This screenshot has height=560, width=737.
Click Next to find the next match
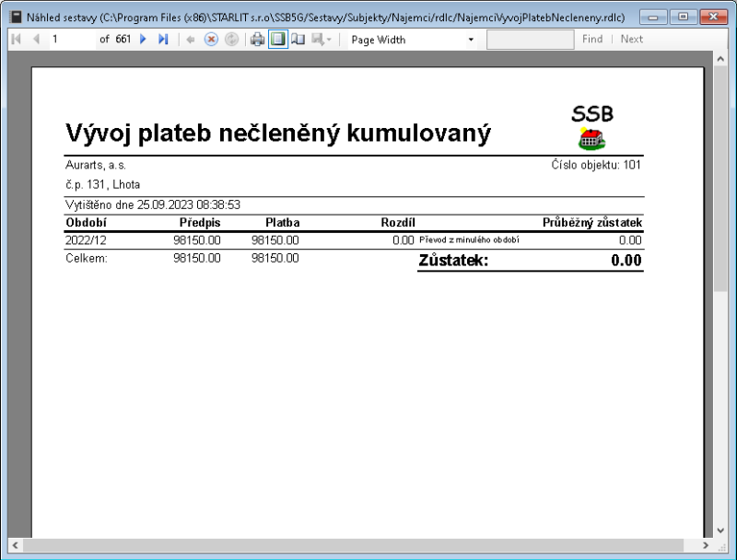pos(632,39)
